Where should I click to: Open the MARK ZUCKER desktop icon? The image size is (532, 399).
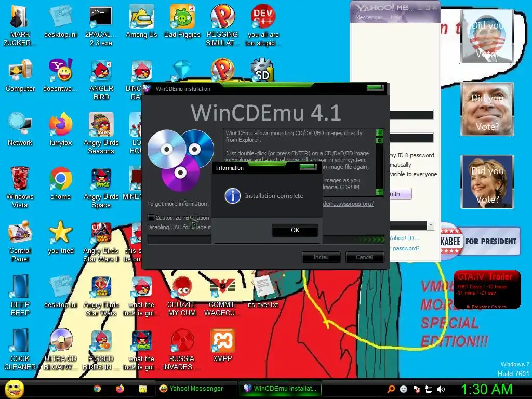[20, 24]
